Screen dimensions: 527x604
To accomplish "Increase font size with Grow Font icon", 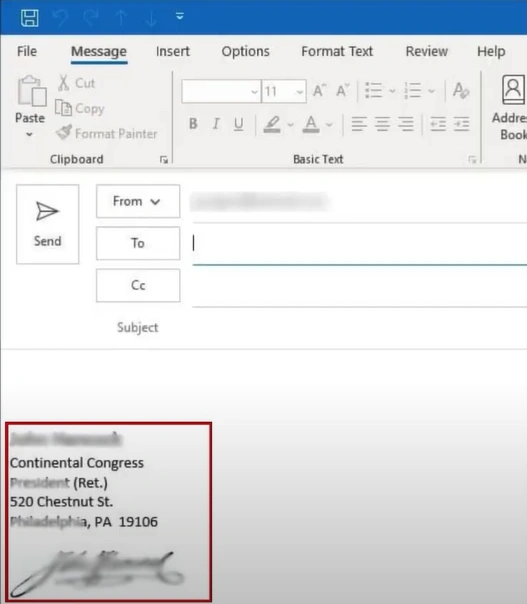I will [x=319, y=91].
